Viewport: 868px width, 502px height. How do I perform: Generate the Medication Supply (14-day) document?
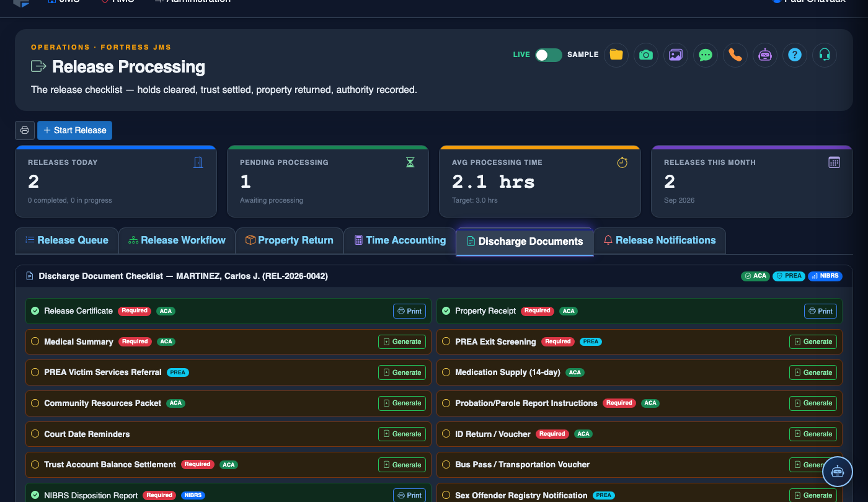point(813,372)
